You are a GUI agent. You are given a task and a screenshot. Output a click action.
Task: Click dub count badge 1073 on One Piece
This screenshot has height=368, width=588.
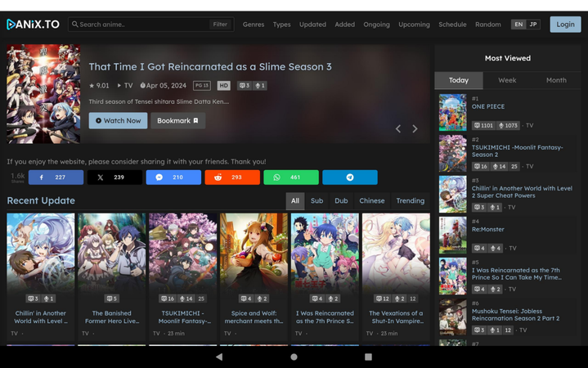point(507,125)
